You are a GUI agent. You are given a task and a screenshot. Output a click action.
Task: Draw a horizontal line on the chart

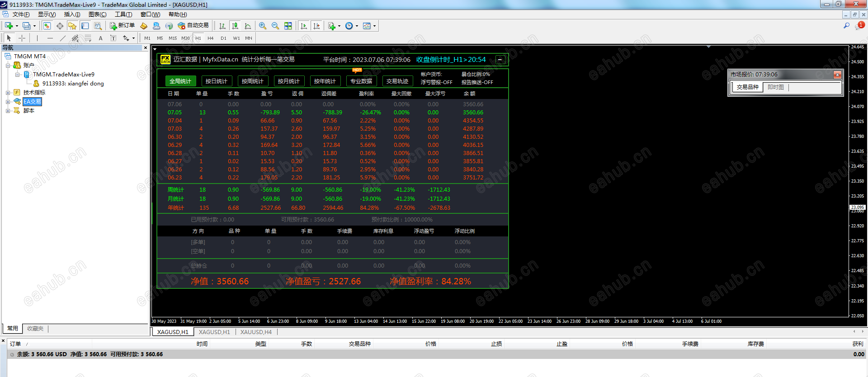pos(50,38)
